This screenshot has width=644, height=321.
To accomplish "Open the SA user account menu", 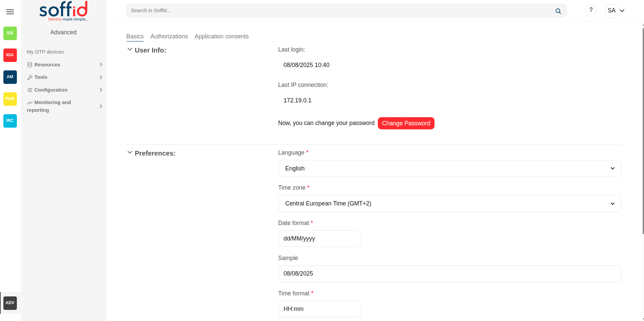I will [615, 11].
